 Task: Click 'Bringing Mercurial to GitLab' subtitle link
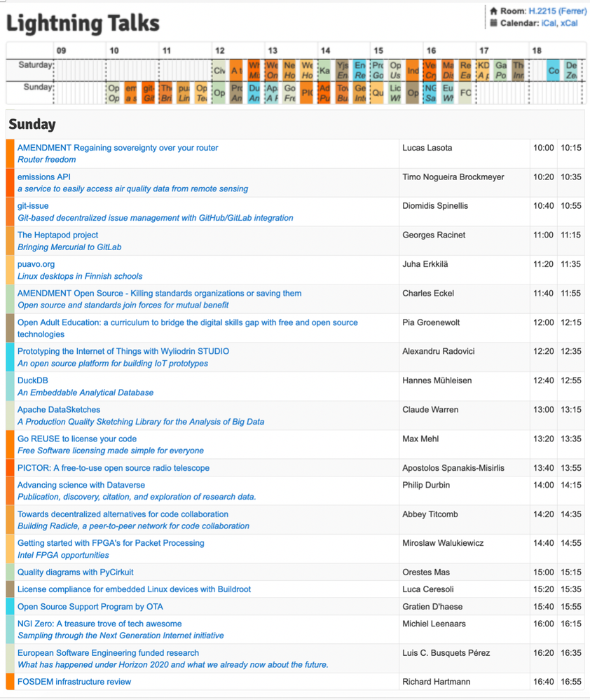pos(69,247)
